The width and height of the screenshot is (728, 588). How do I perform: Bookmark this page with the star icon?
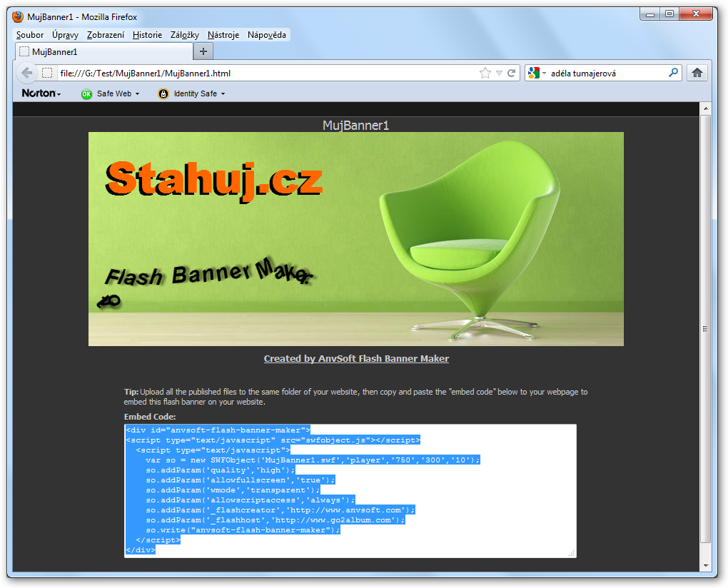coord(485,73)
